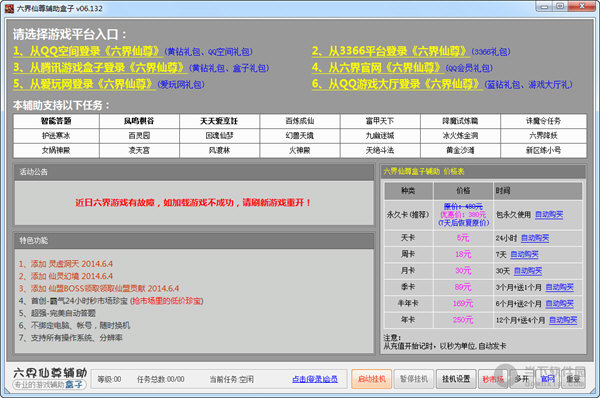600x398 pixels.
Task: Click feature line 添加 灵虚洞天 2014.6.4
Action: [66, 264]
